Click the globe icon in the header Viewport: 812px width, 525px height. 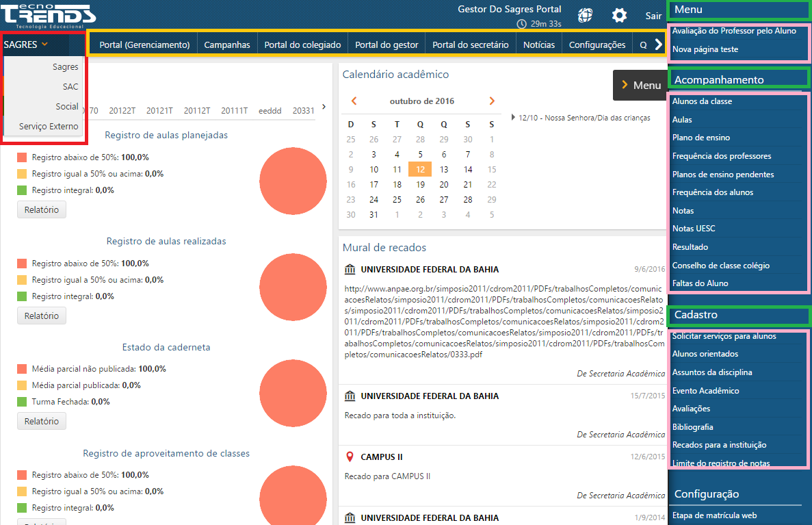point(585,15)
